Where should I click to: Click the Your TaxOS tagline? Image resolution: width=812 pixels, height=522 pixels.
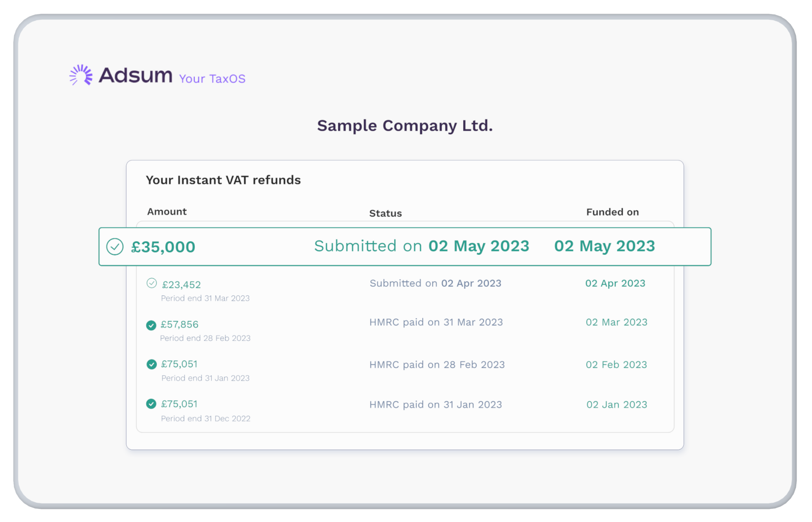(x=212, y=79)
